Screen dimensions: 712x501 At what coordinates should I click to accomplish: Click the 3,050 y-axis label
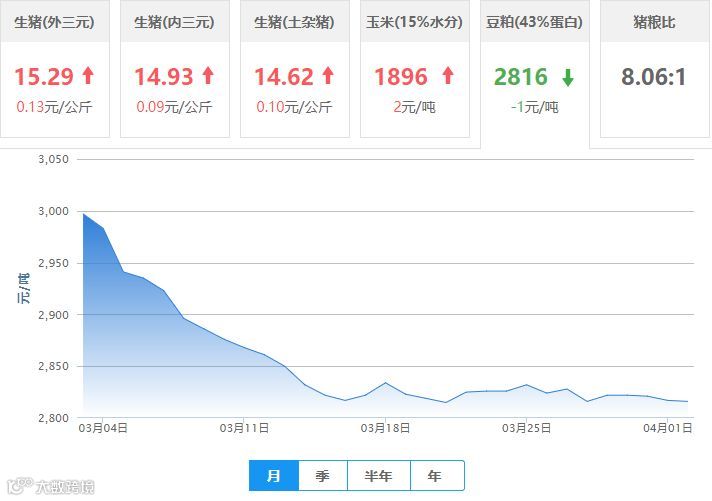[x=53, y=159]
